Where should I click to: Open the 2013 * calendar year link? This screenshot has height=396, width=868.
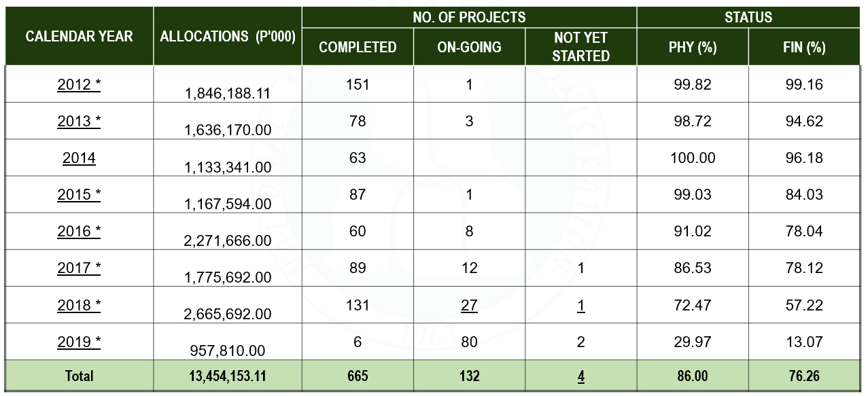coord(79,122)
